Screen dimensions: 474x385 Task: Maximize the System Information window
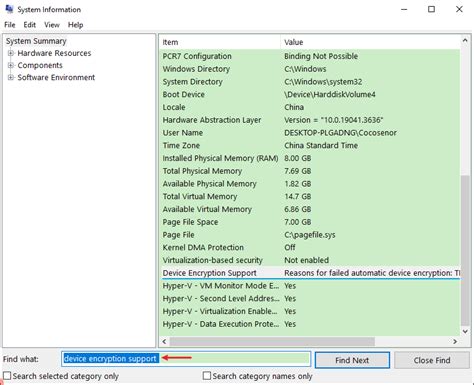pyautogui.click(x=431, y=9)
